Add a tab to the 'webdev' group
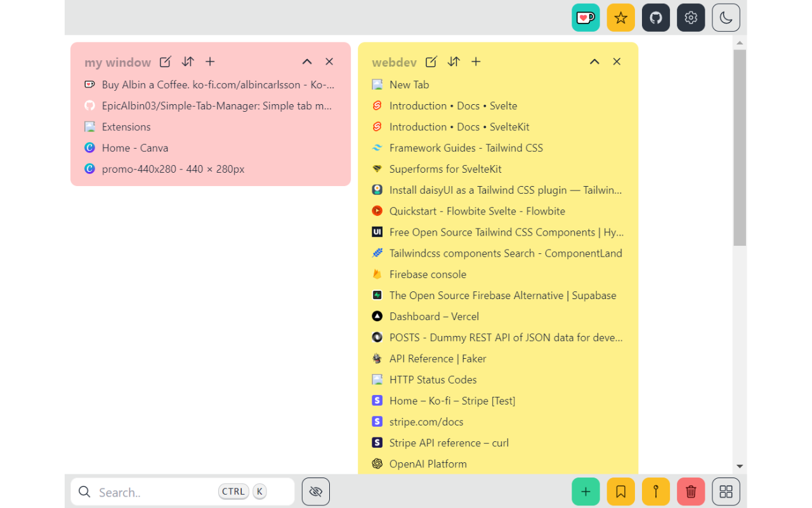This screenshot has width=812, height=508. click(476, 62)
